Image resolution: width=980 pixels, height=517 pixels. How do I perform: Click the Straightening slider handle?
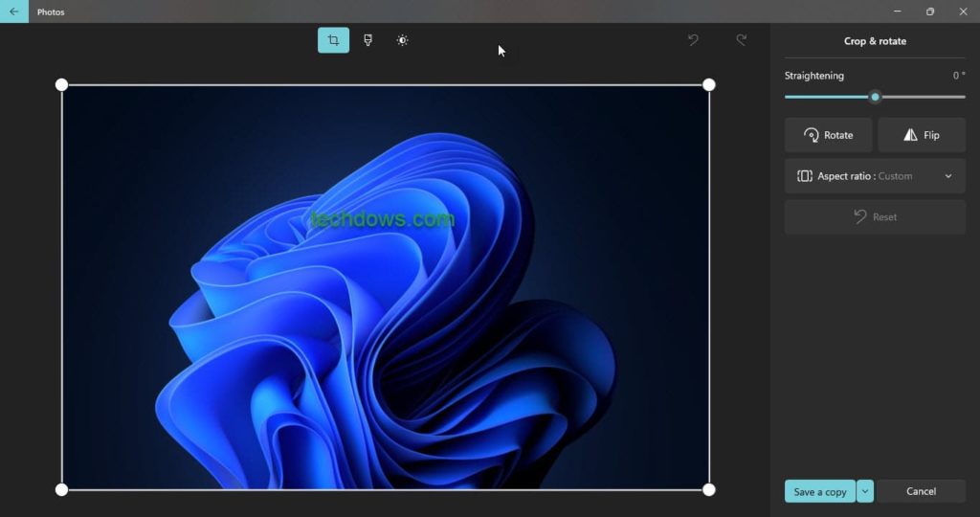[875, 97]
